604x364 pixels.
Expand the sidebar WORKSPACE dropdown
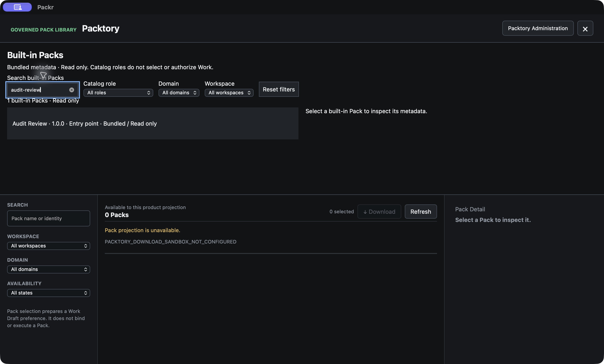point(49,246)
